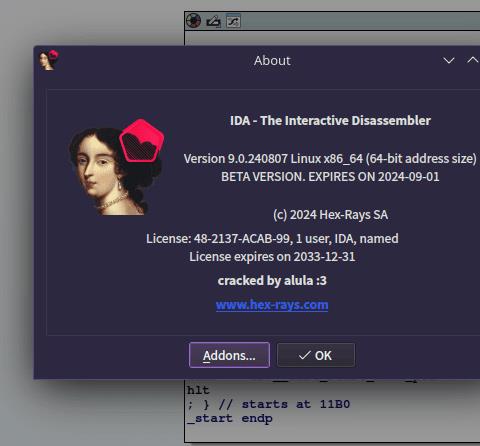The height and width of the screenshot is (446, 480).
Task: Click the "cracked by alula :3" text
Action: [x=272, y=281]
